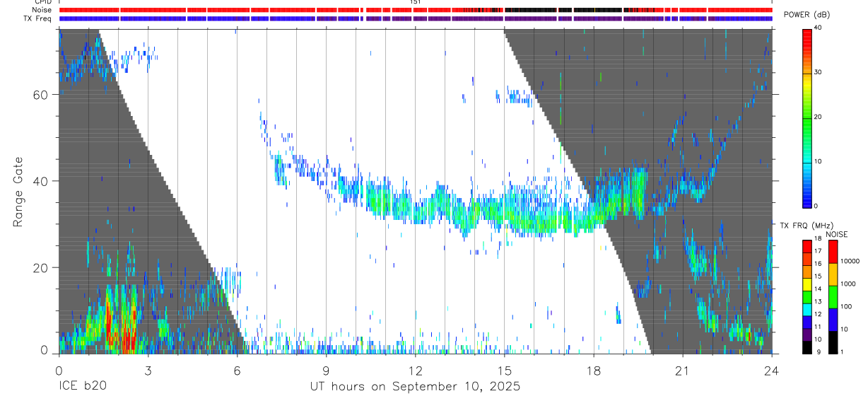Image resolution: width=868 pixels, height=401 pixels.
Task: Click the 151 CPID value at top
Action: point(415,2)
